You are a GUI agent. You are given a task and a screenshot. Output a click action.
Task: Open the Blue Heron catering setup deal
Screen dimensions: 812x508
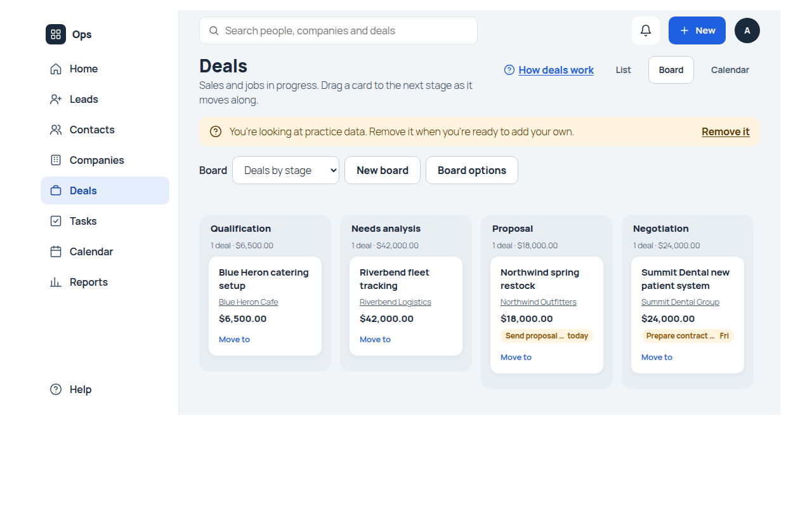(264, 279)
